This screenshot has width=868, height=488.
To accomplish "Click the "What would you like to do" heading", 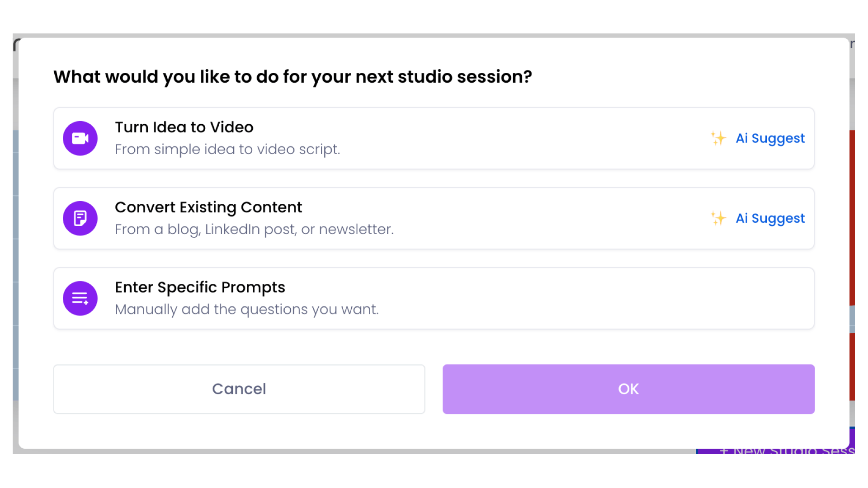I will [292, 77].
